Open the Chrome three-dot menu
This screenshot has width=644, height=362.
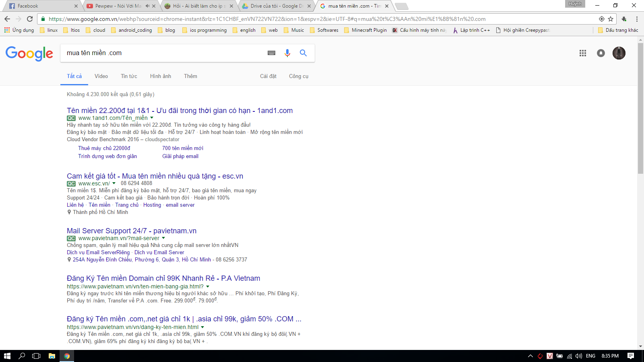[637, 19]
